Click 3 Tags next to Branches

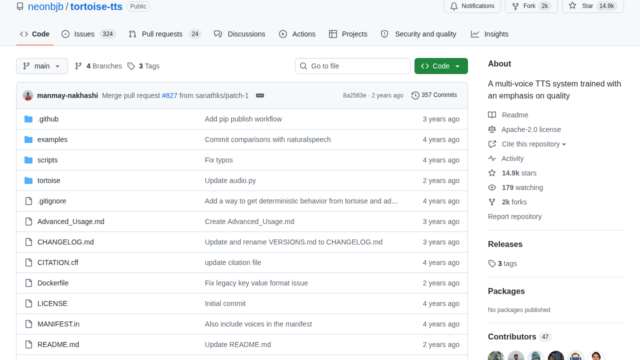143,66
